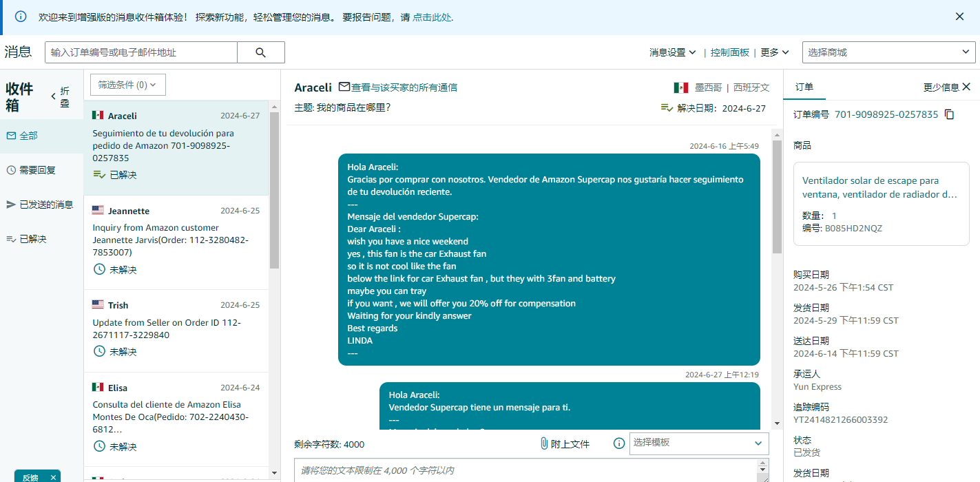Click the 2024-6-27 上午12:19 timestamp
Image resolution: width=980 pixels, height=482 pixels.
pos(722,375)
